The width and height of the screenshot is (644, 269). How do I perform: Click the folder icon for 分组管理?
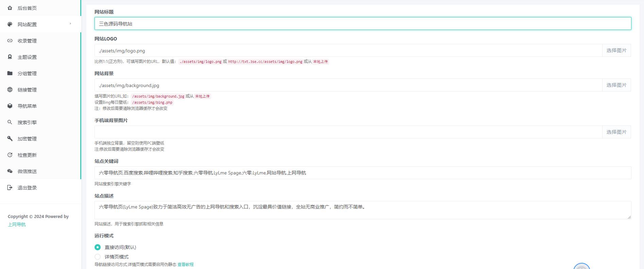click(x=10, y=73)
